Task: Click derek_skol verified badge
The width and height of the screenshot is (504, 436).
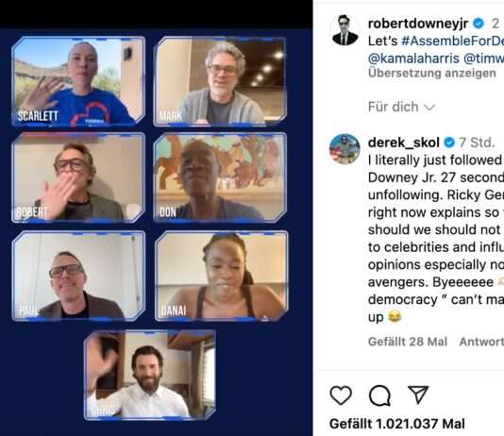Action: [x=449, y=143]
